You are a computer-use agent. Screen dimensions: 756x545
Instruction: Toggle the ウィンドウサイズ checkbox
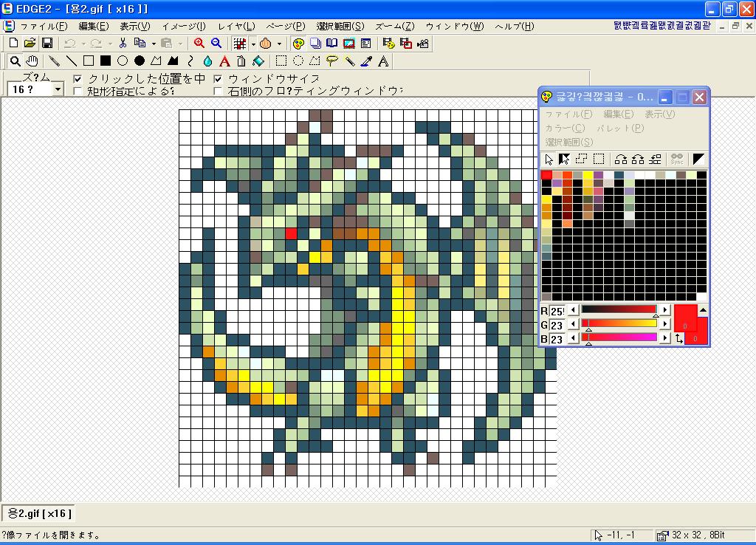(x=218, y=78)
